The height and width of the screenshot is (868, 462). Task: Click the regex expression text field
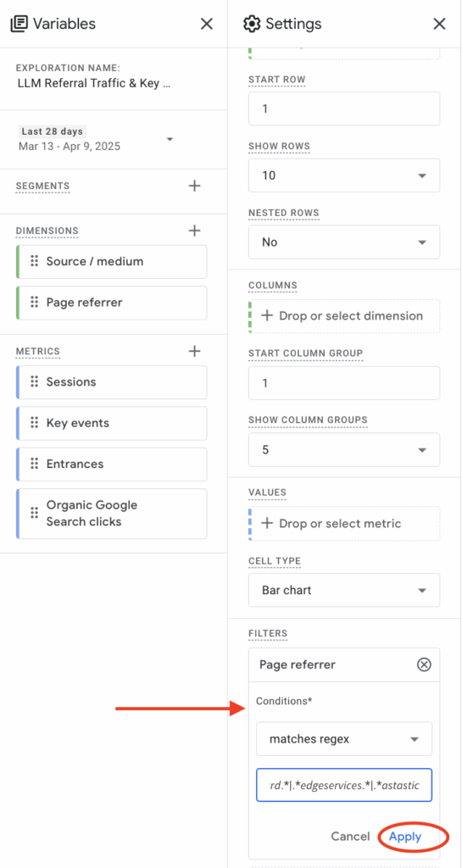pyautogui.click(x=344, y=785)
